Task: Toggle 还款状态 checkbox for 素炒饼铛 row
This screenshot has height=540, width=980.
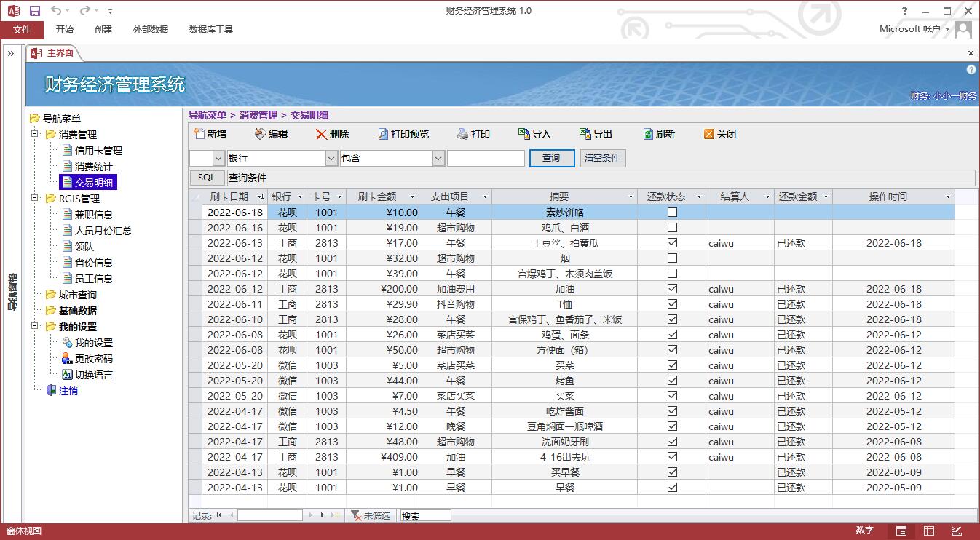Action: [x=672, y=213]
